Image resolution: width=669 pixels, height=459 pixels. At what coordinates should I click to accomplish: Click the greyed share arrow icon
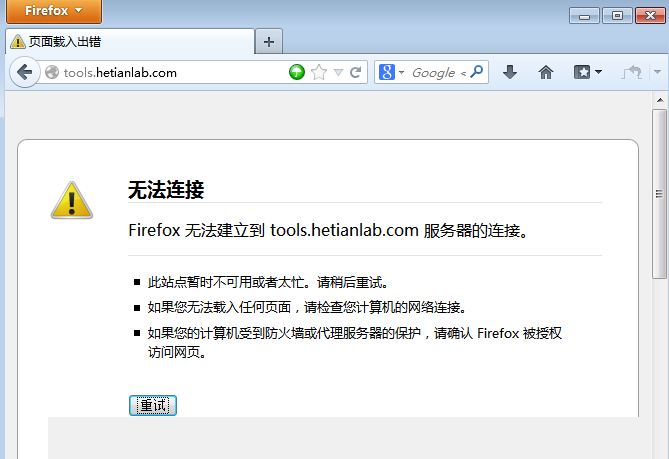(632, 72)
